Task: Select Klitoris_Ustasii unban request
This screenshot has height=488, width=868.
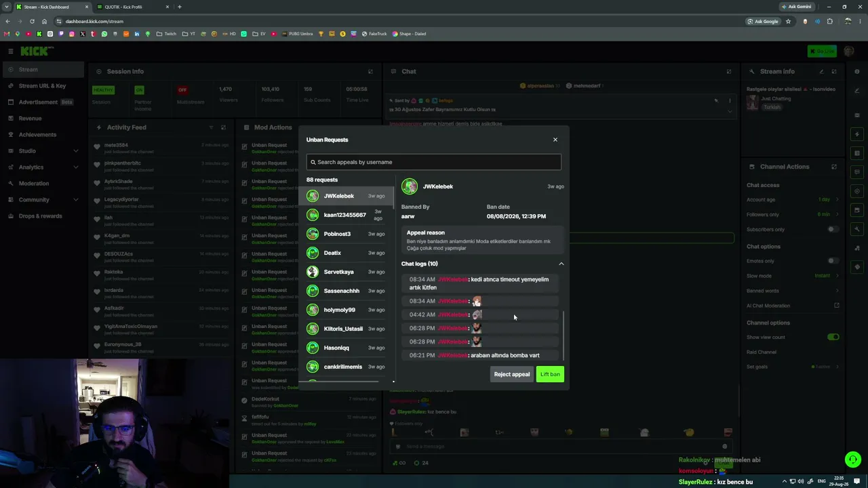Action: [x=346, y=329]
